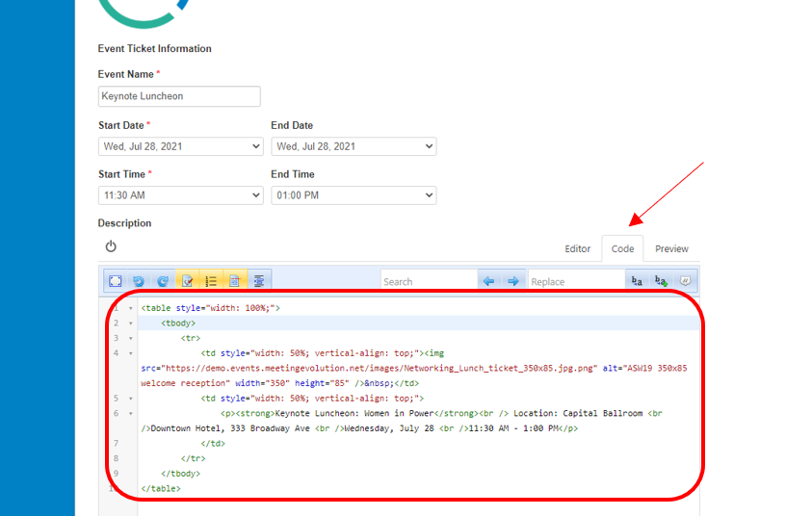Viewport: 812px width, 516px height.
Task: Toggle syntax highlighting in code editor
Action: tap(187, 281)
